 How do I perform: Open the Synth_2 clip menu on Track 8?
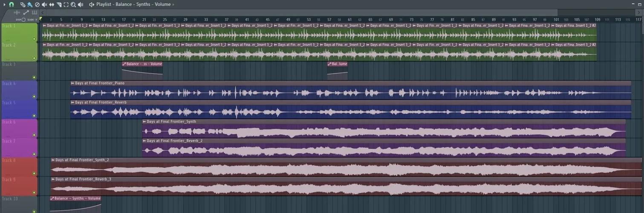pos(53,160)
